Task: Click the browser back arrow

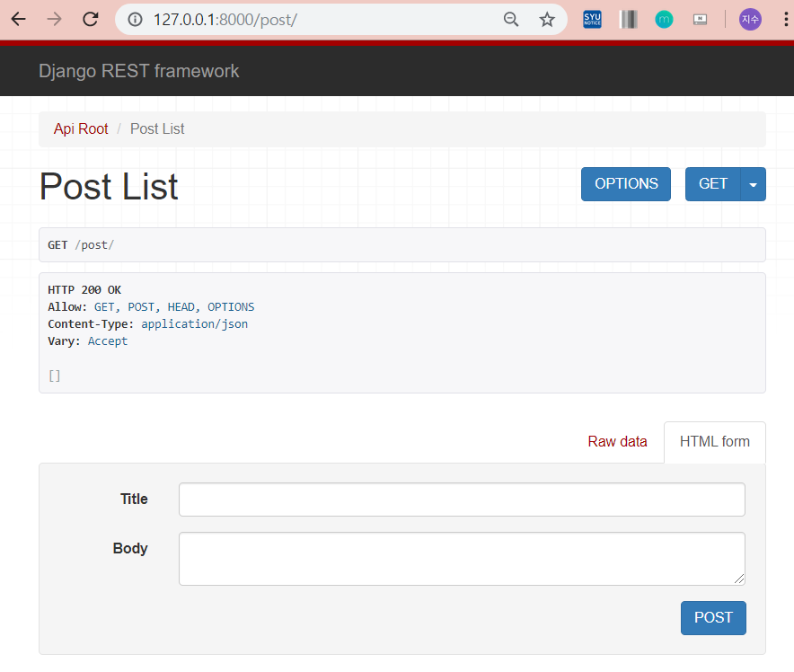Action: pos(19,20)
